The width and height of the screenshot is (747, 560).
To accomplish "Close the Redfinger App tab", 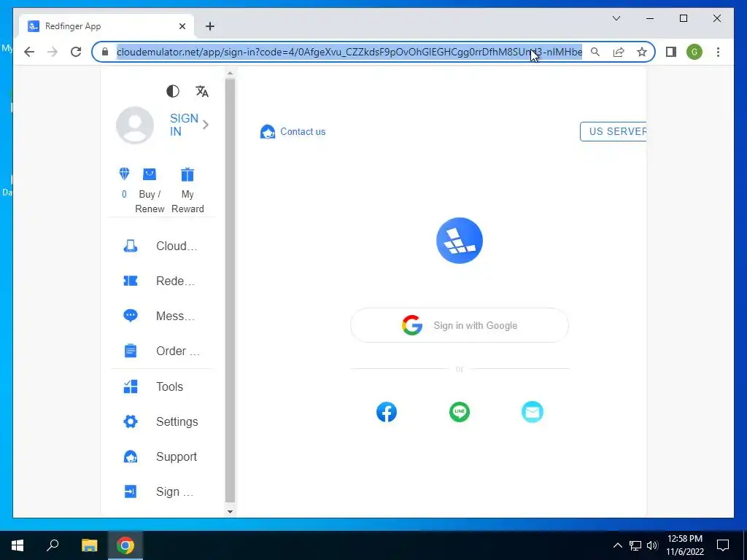I will [x=182, y=26].
